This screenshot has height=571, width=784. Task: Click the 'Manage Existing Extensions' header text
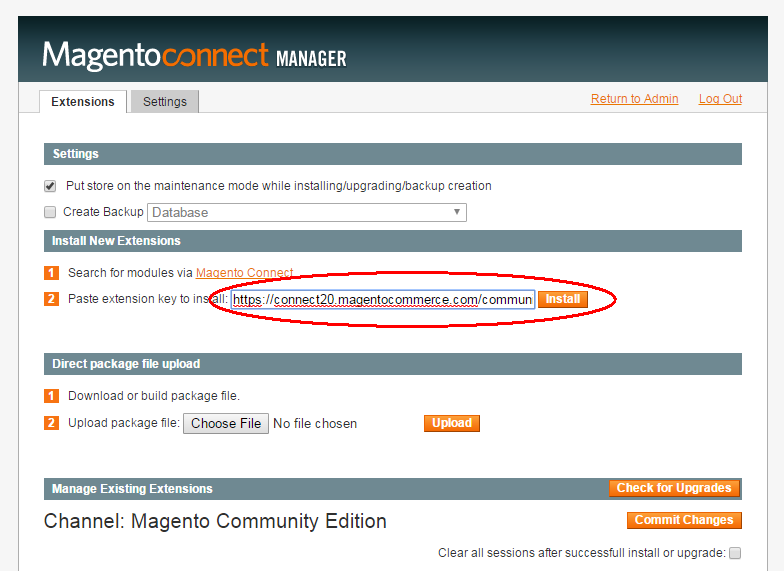(x=132, y=488)
